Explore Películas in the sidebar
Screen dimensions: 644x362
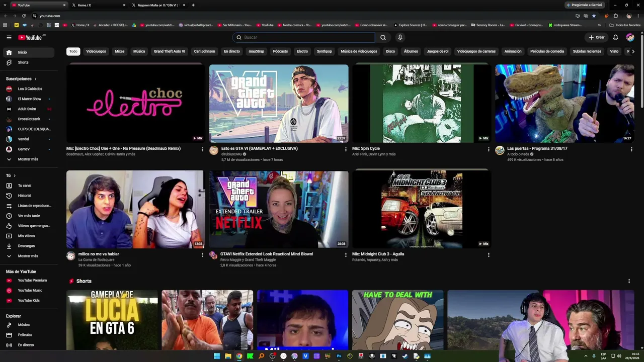point(29,335)
